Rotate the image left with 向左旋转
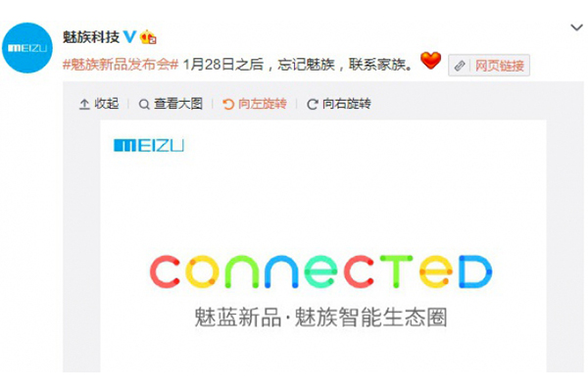This screenshot has width=588, height=392. click(255, 104)
